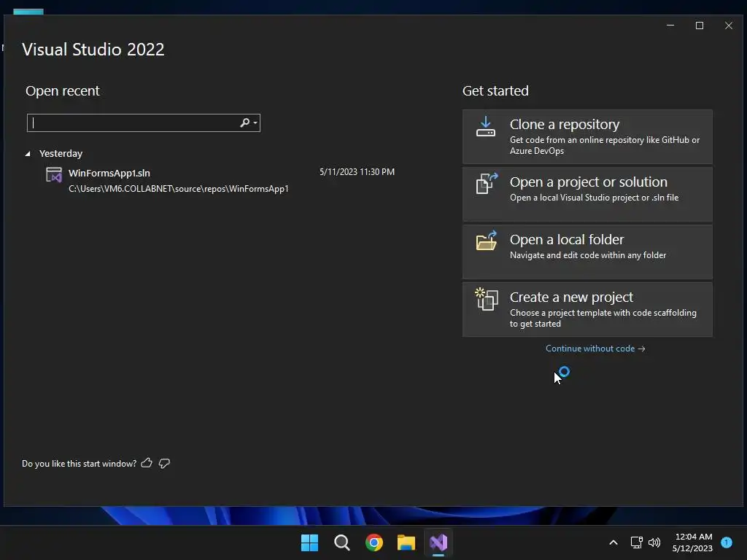Click the WinFormsApp1.sln solution file icon
Image resolution: width=747 pixels, height=560 pixels.
click(54, 175)
